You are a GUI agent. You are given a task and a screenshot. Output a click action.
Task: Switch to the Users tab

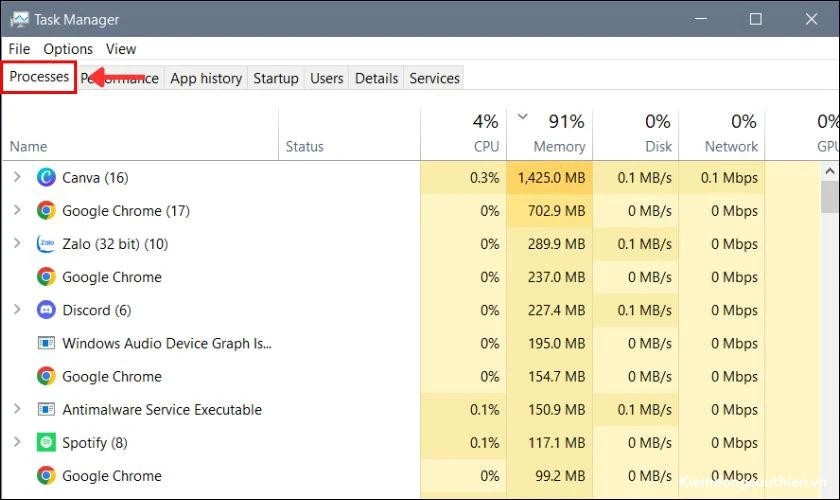point(327,78)
